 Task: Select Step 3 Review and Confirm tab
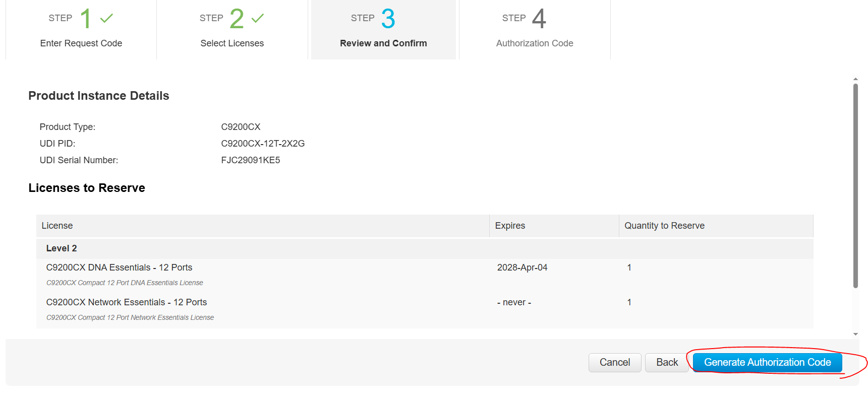383,30
